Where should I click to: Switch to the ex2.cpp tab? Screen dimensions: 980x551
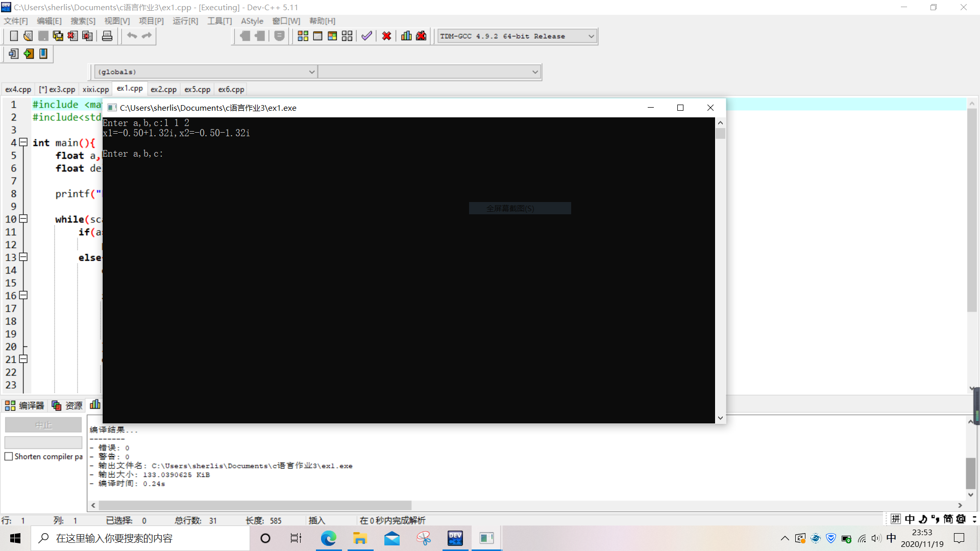(163, 89)
